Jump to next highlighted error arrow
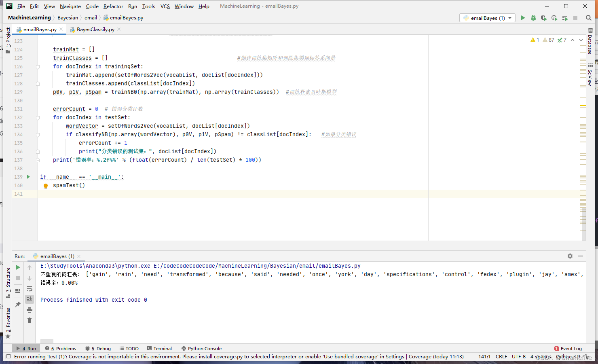Screen dimensions: 598x364 (x=581, y=40)
